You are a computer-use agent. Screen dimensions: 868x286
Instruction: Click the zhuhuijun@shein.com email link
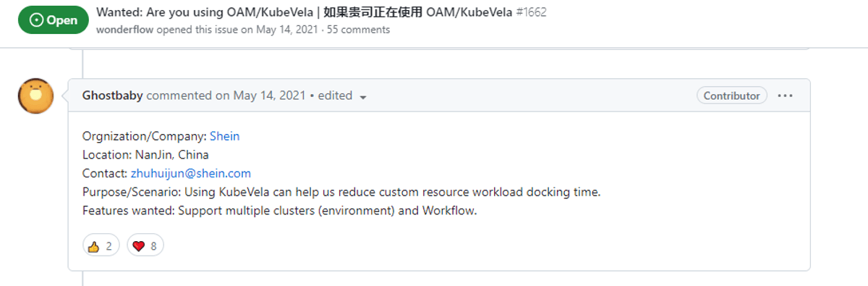tap(191, 174)
